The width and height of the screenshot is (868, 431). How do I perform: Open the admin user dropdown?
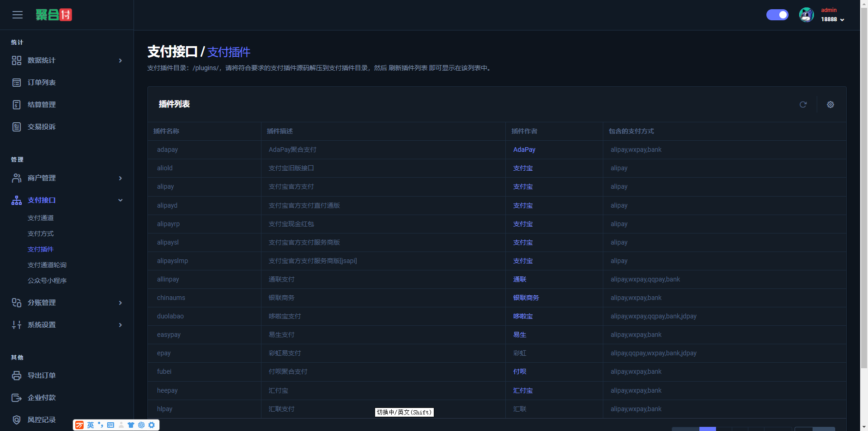click(832, 15)
